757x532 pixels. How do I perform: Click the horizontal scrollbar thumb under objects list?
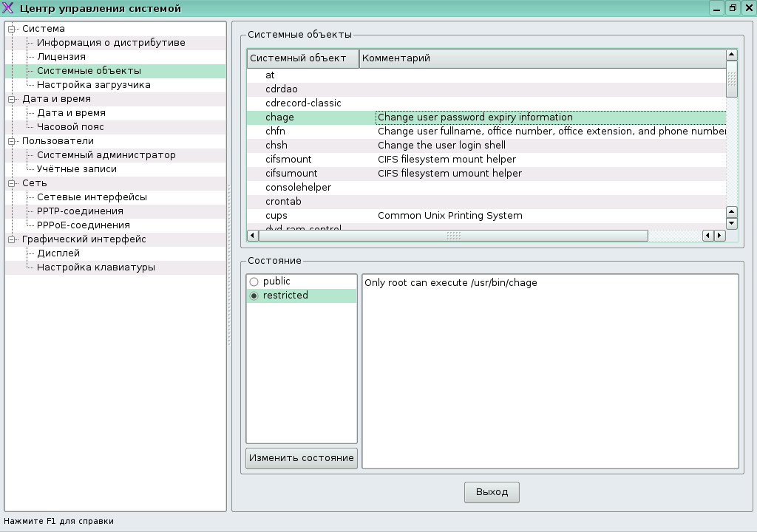coord(453,235)
